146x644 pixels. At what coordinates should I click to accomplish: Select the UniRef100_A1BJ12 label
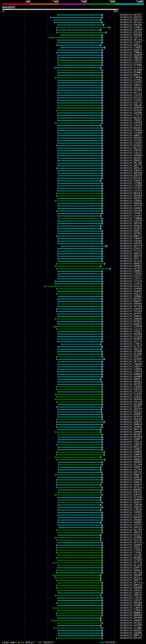point(131,294)
